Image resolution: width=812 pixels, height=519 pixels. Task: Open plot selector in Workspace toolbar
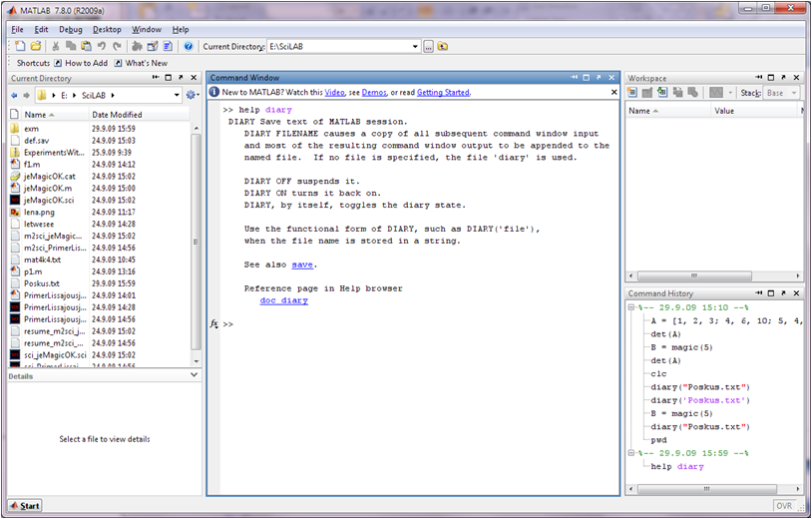[x=715, y=93]
